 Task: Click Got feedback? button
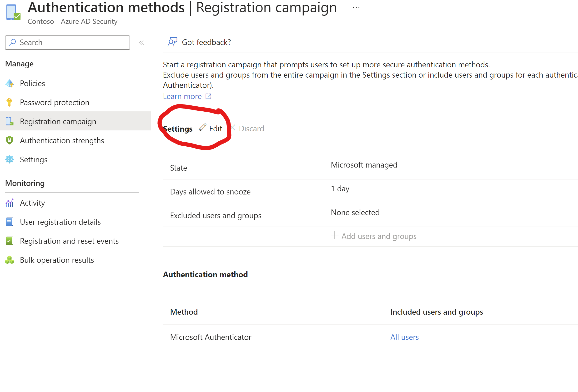point(199,42)
